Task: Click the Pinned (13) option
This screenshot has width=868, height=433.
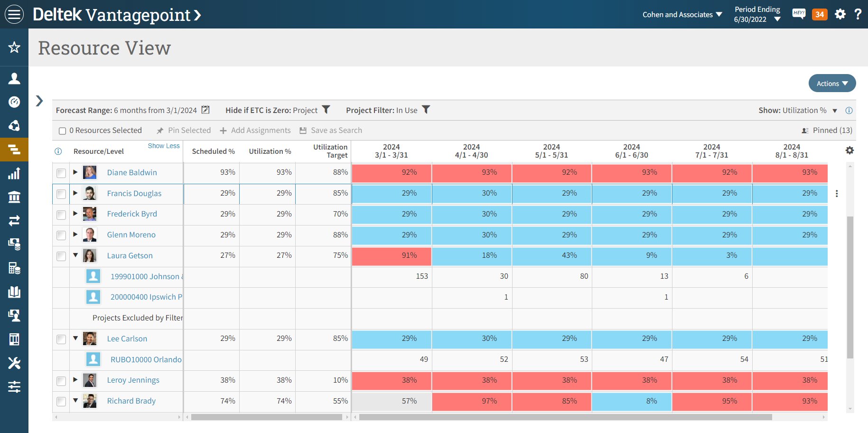Action: coord(827,131)
